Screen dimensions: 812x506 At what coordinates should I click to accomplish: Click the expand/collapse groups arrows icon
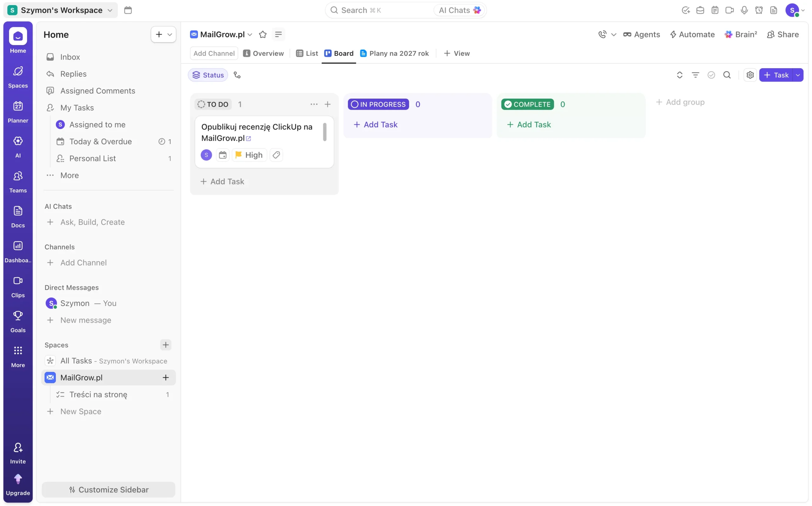click(679, 75)
